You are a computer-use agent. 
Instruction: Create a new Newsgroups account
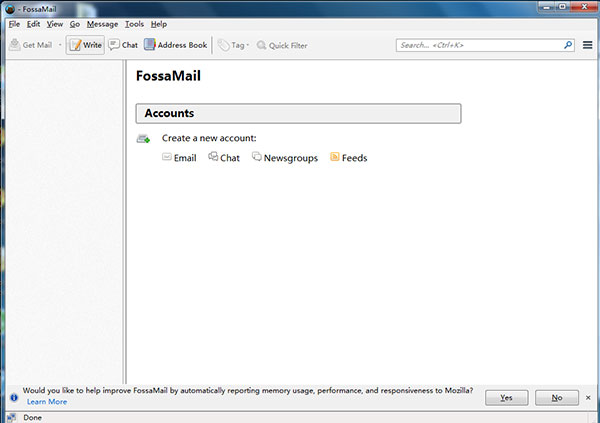coord(285,158)
